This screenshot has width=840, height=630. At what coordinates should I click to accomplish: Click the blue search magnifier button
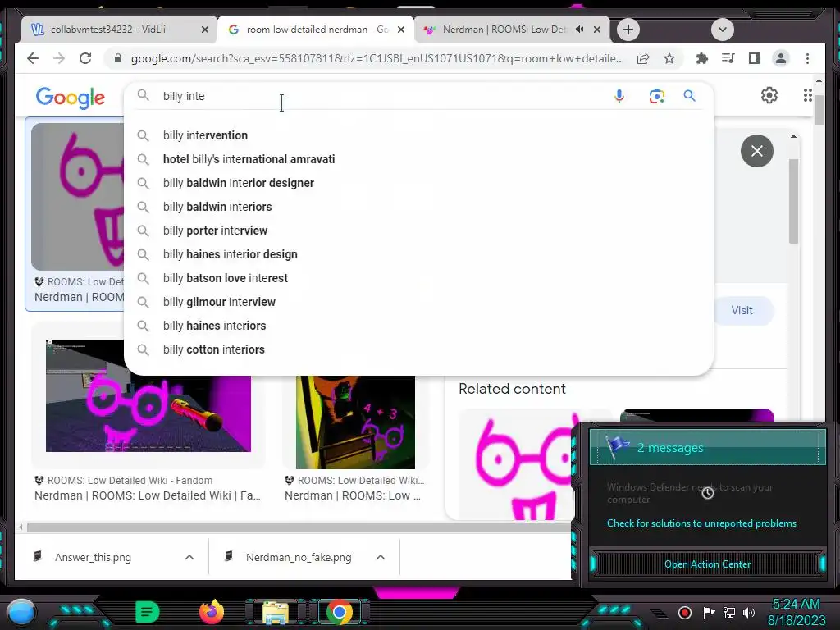pyautogui.click(x=689, y=96)
